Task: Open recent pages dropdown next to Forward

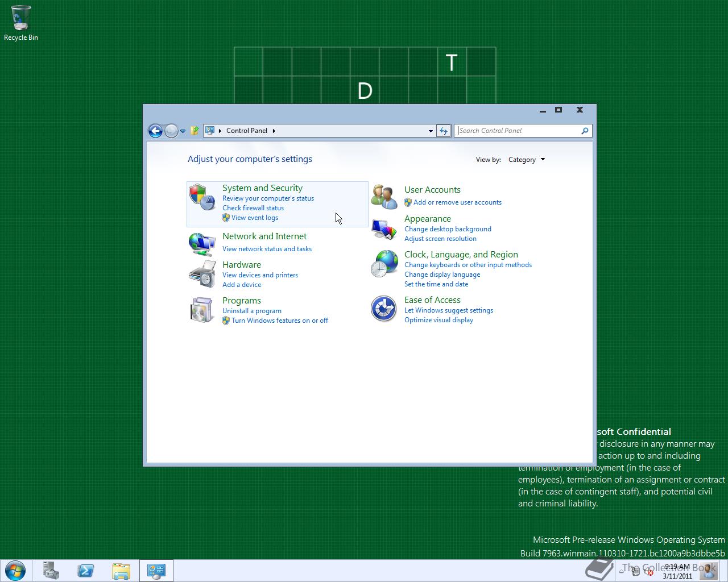Action: tap(183, 131)
